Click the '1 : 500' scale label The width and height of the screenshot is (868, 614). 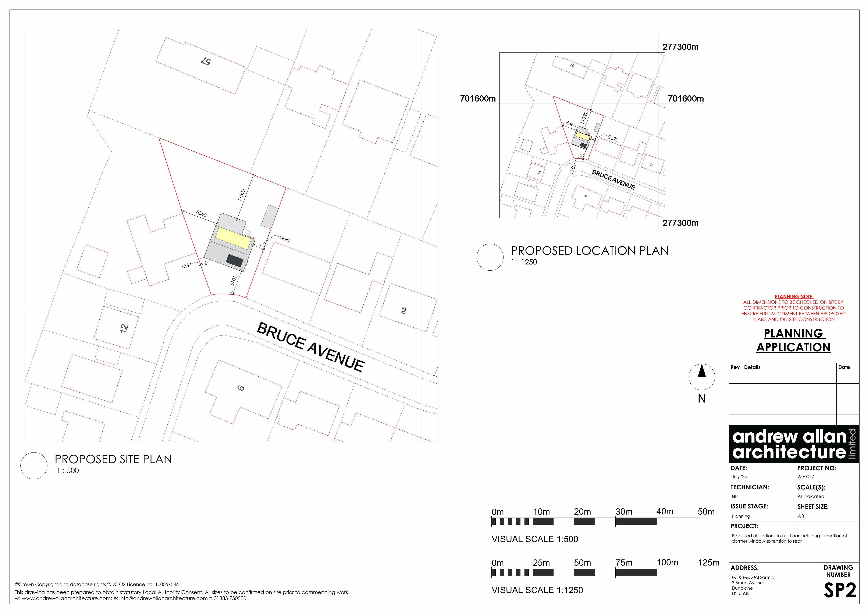click(68, 471)
